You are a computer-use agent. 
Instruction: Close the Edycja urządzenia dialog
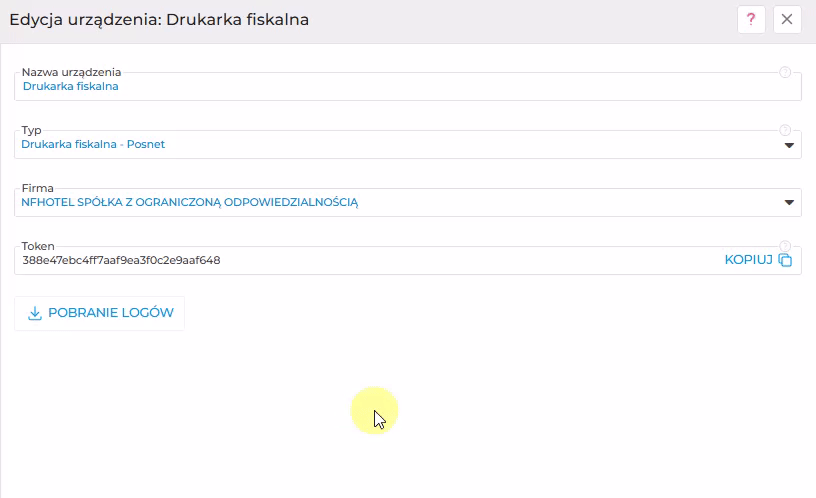click(787, 20)
